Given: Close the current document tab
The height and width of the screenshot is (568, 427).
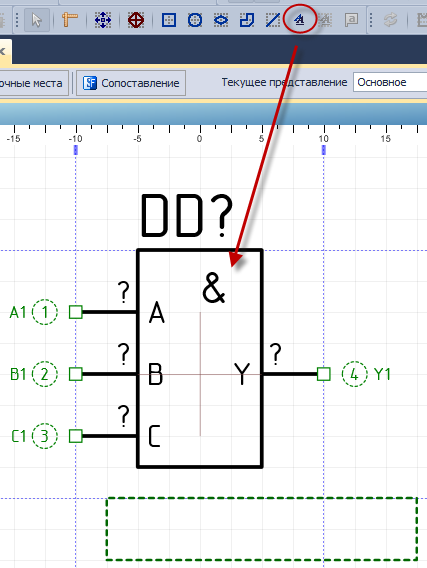Looking at the screenshot, I should (3, 51).
